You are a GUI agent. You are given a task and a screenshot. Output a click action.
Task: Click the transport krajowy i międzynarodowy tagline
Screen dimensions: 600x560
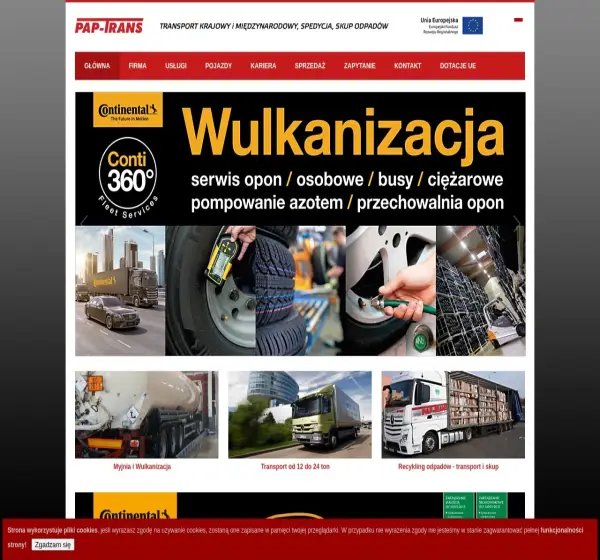tap(274, 26)
